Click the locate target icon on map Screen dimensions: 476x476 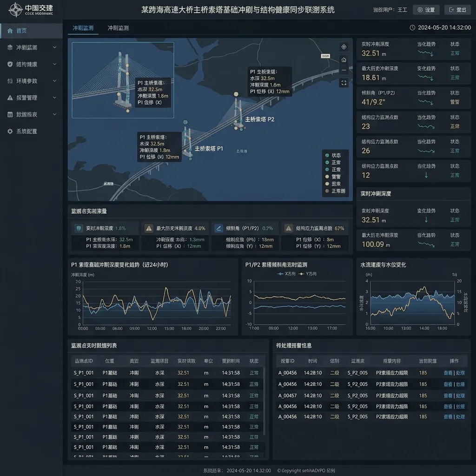point(344,47)
